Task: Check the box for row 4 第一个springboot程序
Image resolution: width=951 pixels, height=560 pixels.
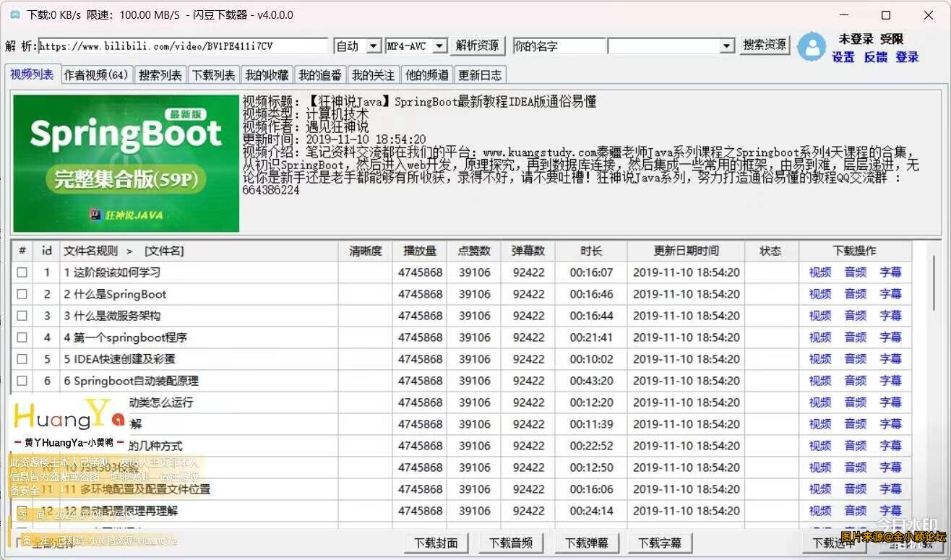Action: (x=22, y=337)
